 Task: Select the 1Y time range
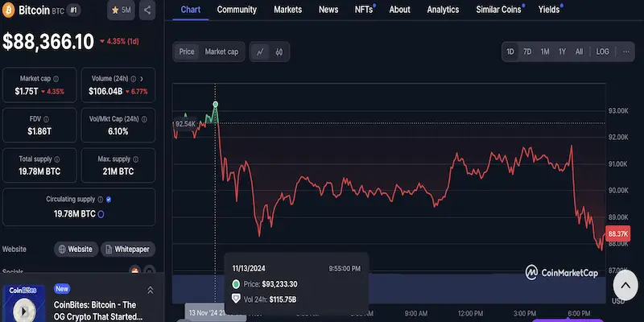coord(562,52)
